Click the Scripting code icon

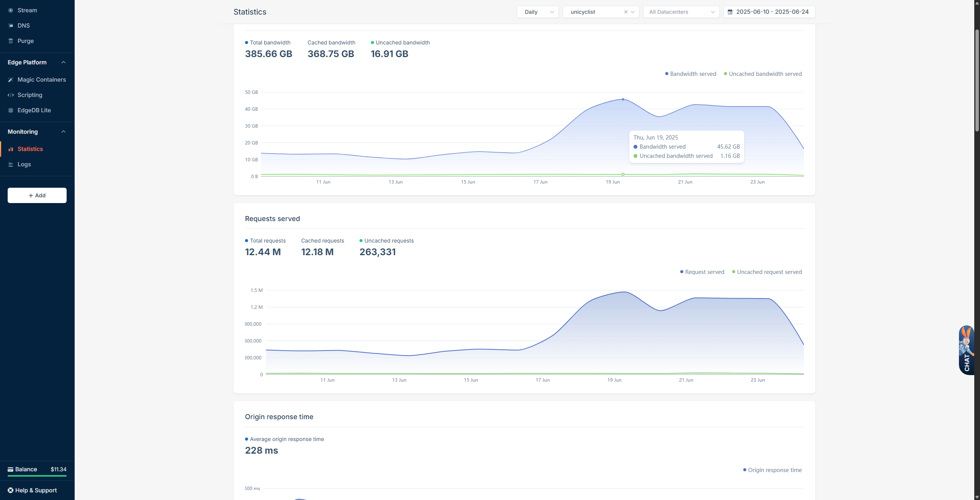[11, 95]
